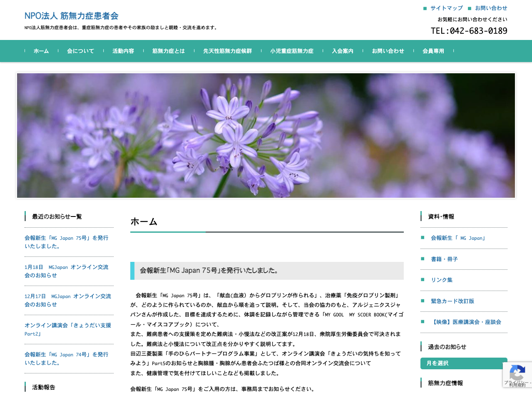This screenshot has width=532, height=393.
Task: Open the 月を選択 month dropdown
Action: pyautogui.click(x=463, y=363)
